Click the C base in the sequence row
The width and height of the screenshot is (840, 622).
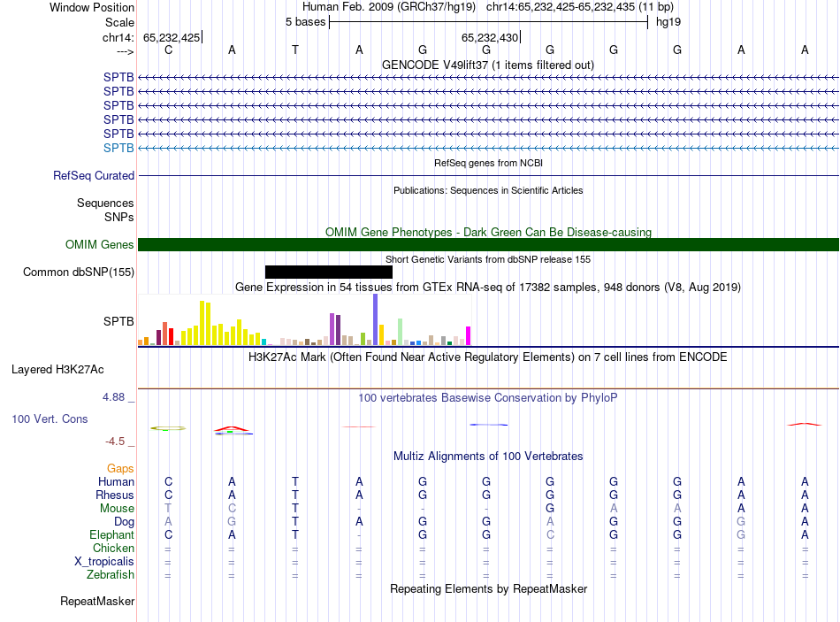tap(168, 50)
